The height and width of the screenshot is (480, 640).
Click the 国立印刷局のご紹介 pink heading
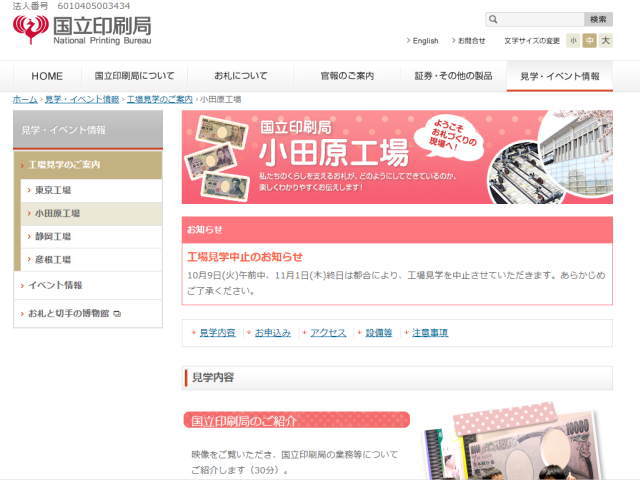[297, 420]
